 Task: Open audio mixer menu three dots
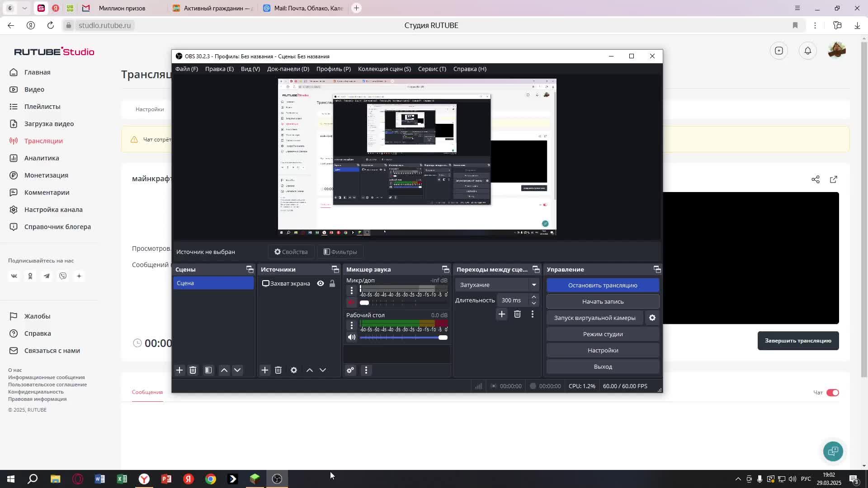(366, 371)
